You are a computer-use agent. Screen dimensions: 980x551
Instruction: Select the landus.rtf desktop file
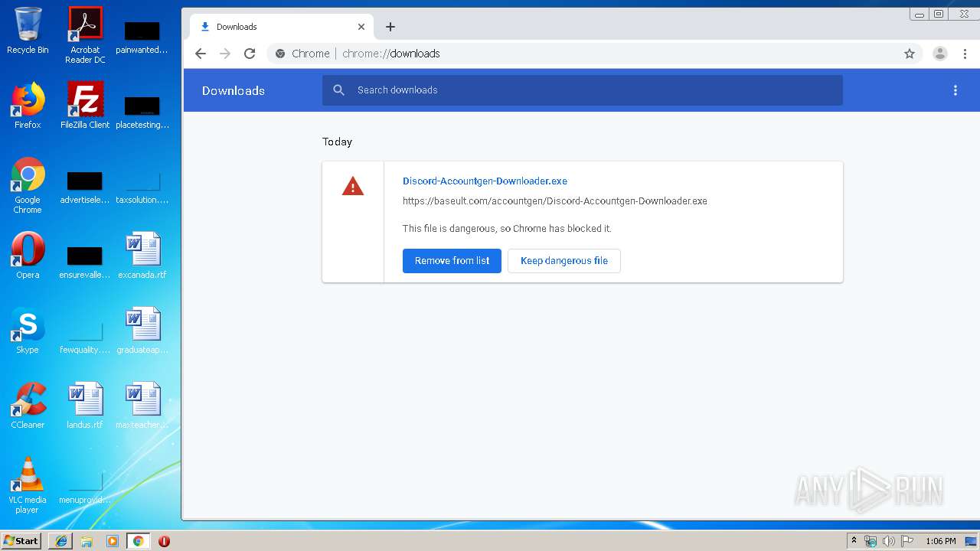pos(85,406)
